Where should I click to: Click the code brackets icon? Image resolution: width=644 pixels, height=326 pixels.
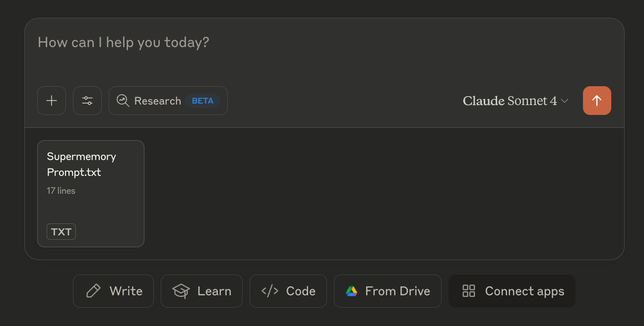270,291
